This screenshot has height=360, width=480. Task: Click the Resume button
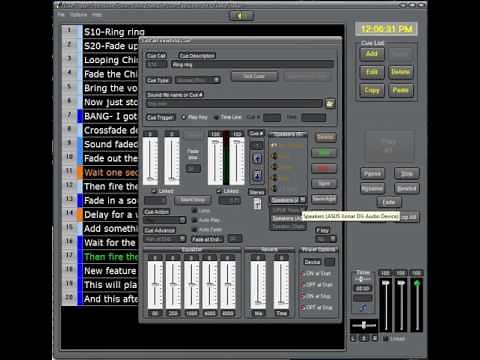click(x=372, y=188)
